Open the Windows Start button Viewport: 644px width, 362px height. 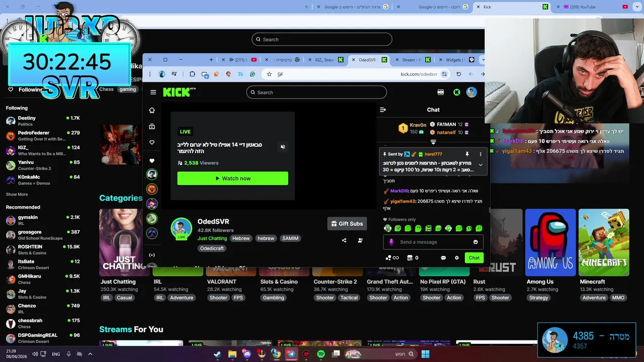point(425,354)
